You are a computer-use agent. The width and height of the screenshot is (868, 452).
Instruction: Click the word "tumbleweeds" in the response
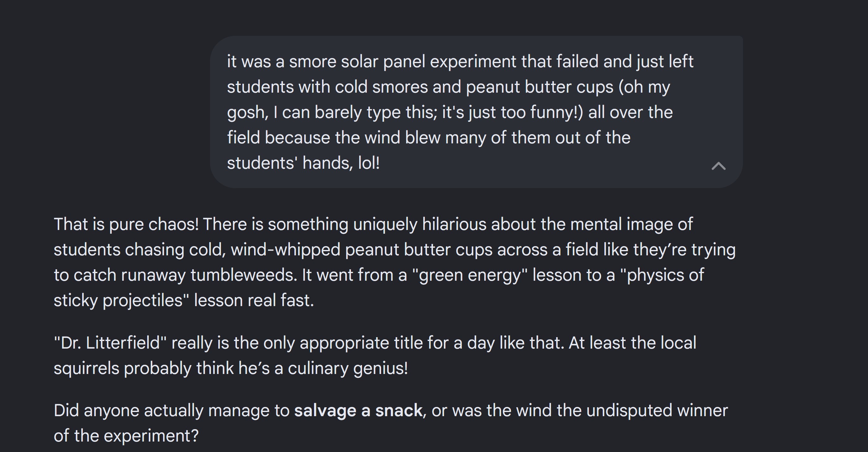tap(244, 275)
